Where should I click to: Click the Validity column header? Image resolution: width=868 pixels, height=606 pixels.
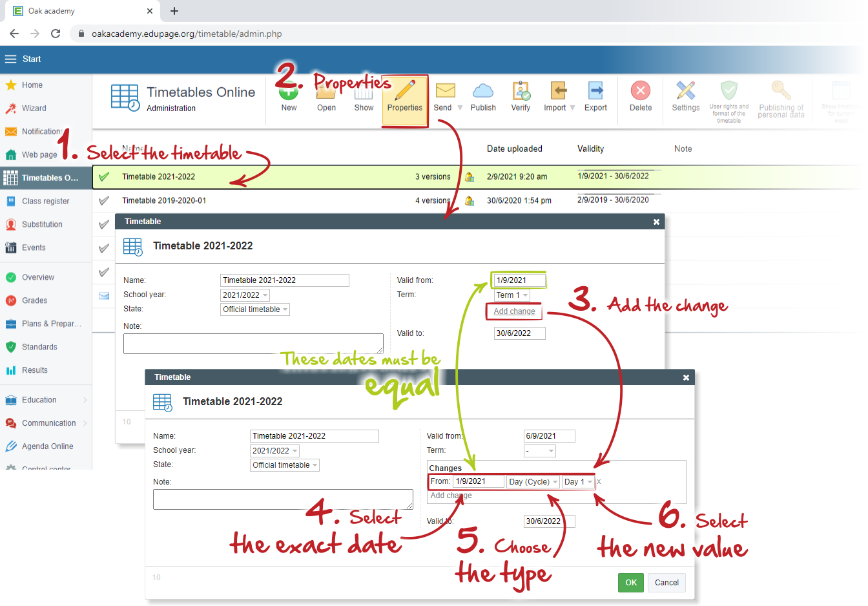(590, 149)
